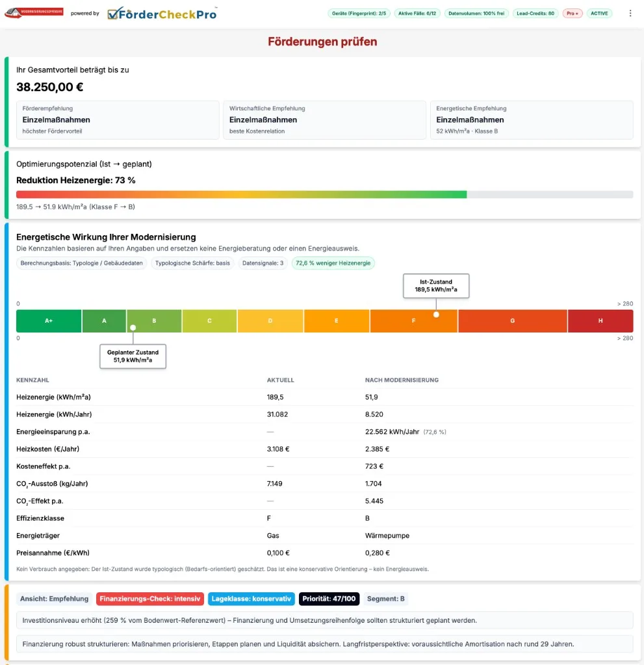Viewport: 644px width, 665px height.
Task: Click the 8.520 after-modernization value
Action: pos(374,414)
